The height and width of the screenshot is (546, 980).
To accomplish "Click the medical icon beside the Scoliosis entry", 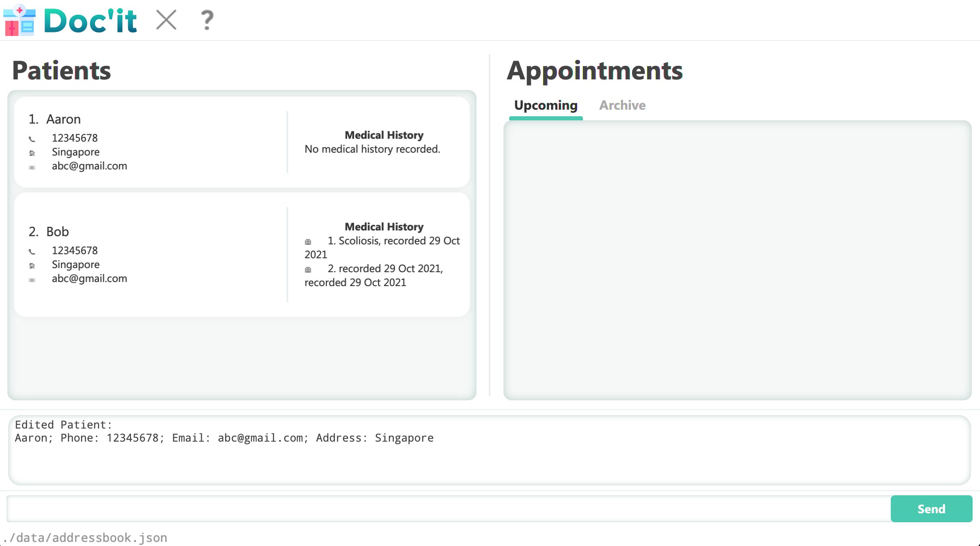I will (x=308, y=241).
